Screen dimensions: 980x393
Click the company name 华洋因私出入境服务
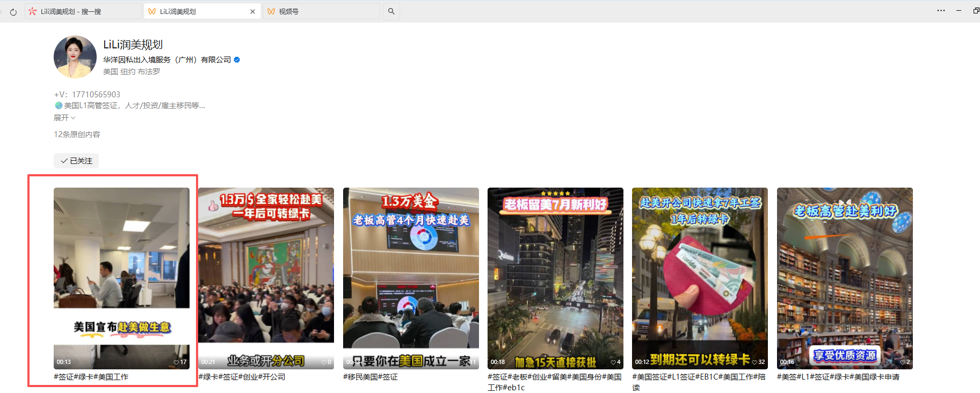[x=167, y=60]
